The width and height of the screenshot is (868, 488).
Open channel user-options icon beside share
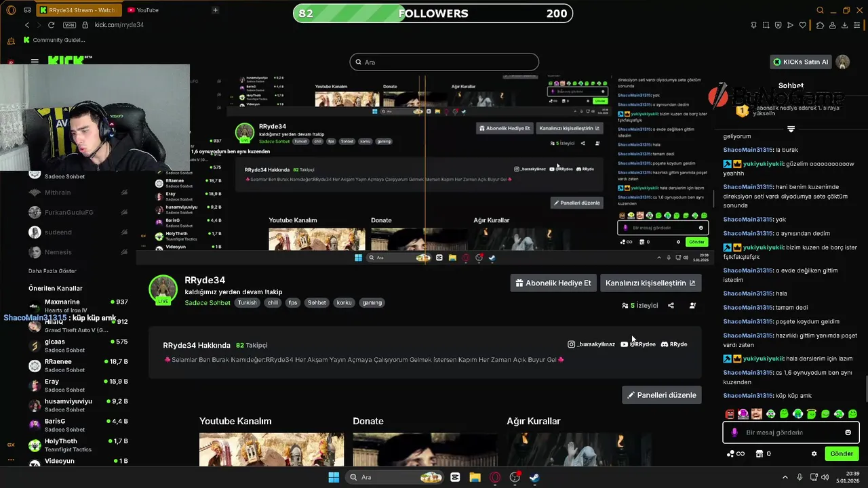point(692,306)
